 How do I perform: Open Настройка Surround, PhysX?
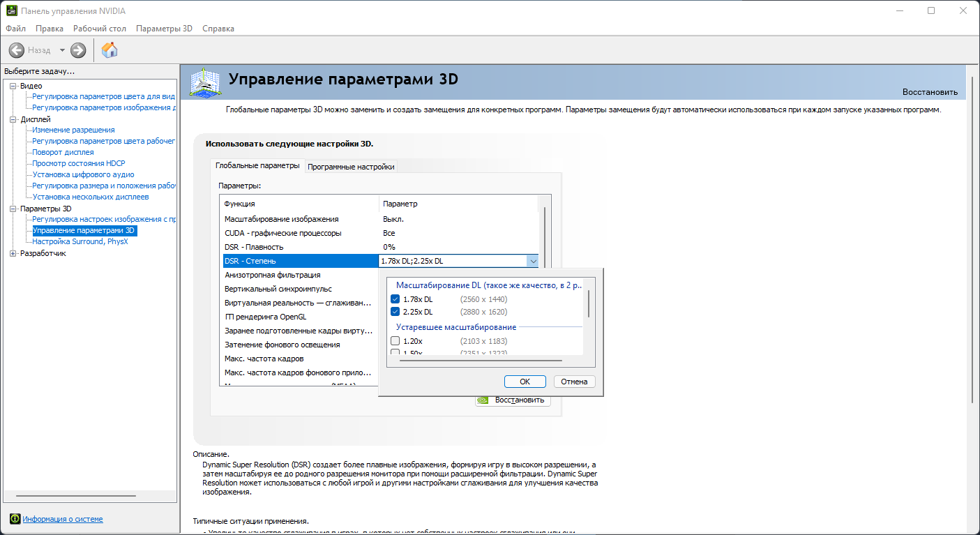click(x=80, y=241)
